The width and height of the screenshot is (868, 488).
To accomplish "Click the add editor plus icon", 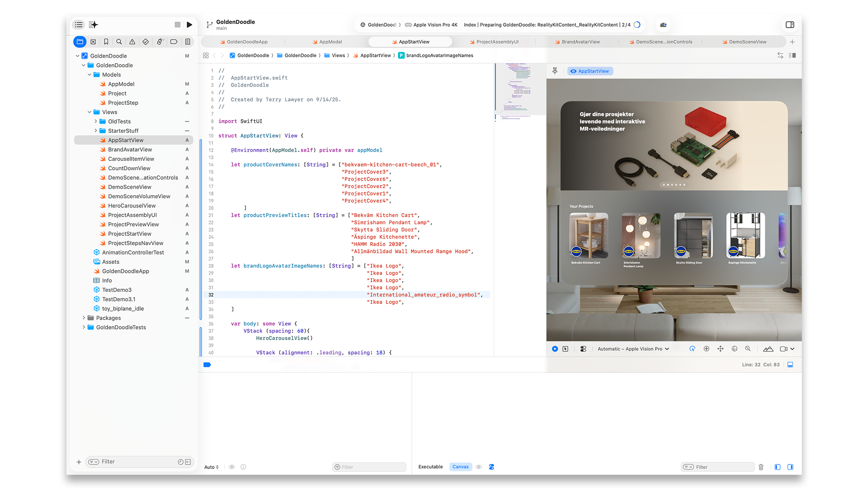I will pos(792,42).
